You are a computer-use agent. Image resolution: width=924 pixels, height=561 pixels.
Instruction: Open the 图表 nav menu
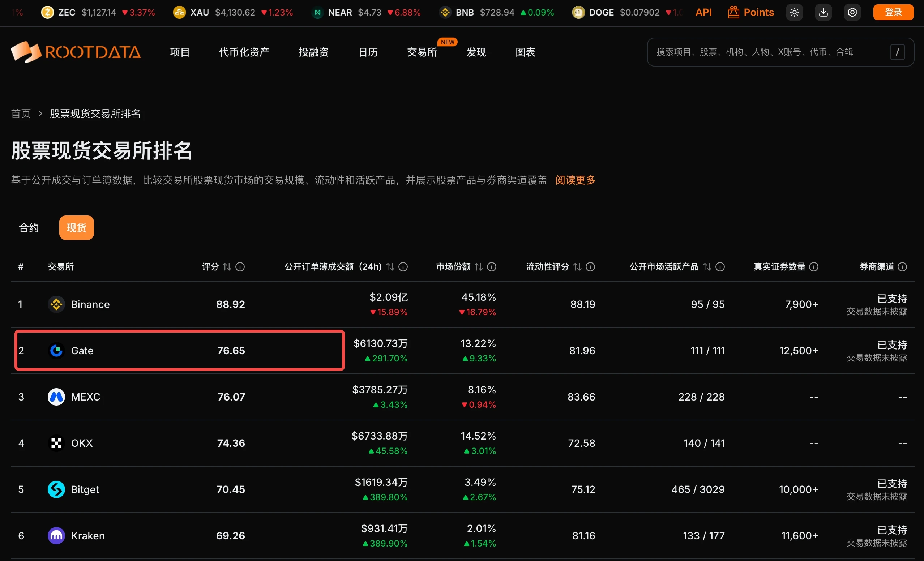click(x=525, y=52)
